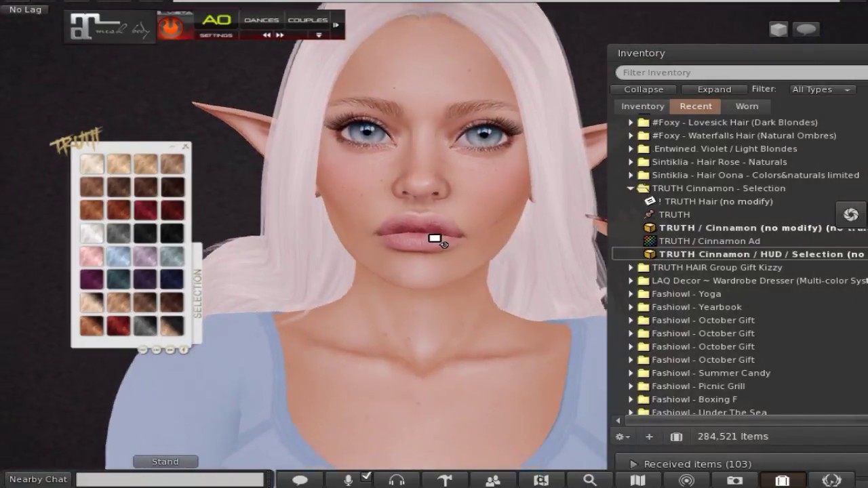
Task: Click the plus add inventory item button
Action: pyautogui.click(x=649, y=437)
